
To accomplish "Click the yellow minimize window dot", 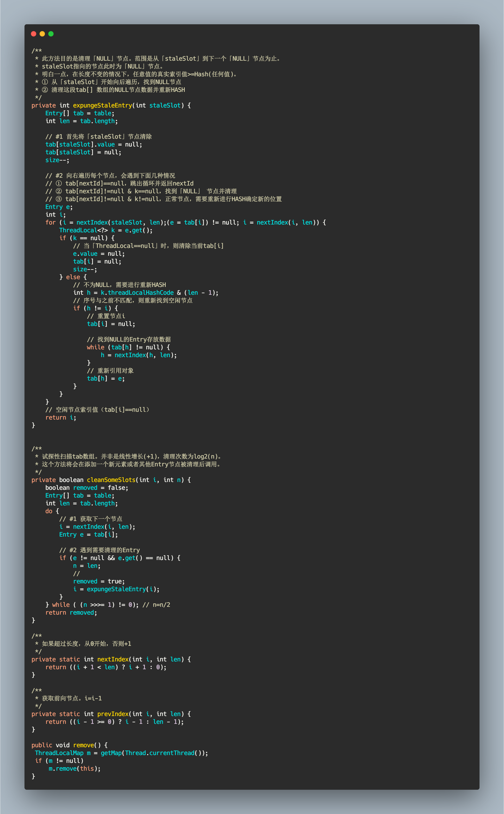I will (x=42, y=34).
